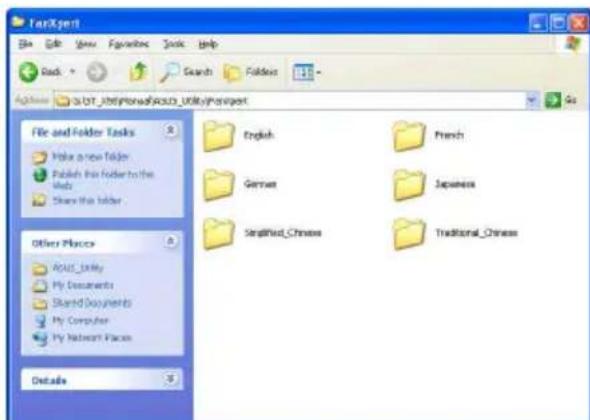590x420 pixels.
Task: Open My Documents link
Action: click(x=83, y=285)
